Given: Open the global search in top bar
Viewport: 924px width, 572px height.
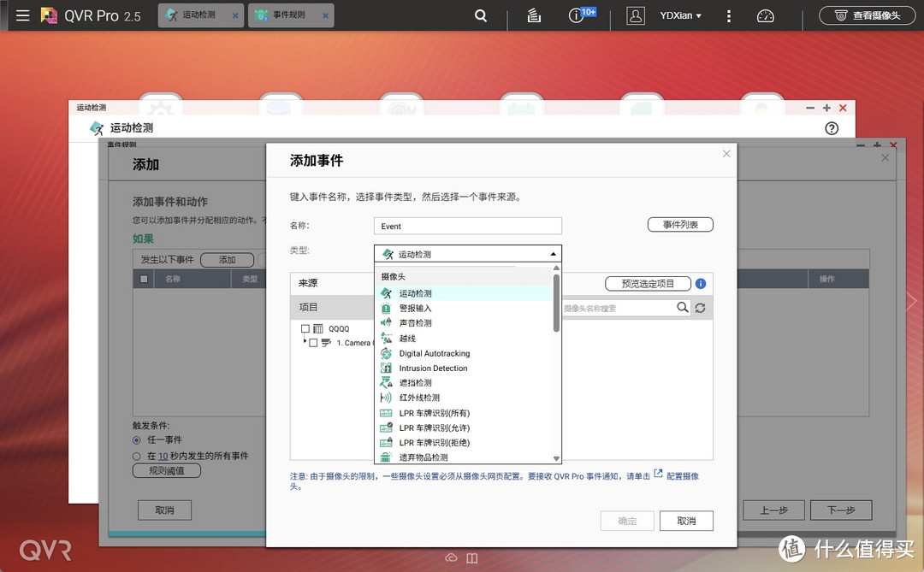Looking at the screenshot, I should 480,15.
